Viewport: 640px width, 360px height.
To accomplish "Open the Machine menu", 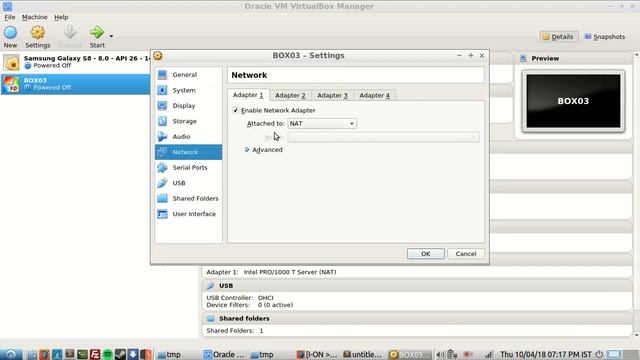I will click(x=34, y=17).
